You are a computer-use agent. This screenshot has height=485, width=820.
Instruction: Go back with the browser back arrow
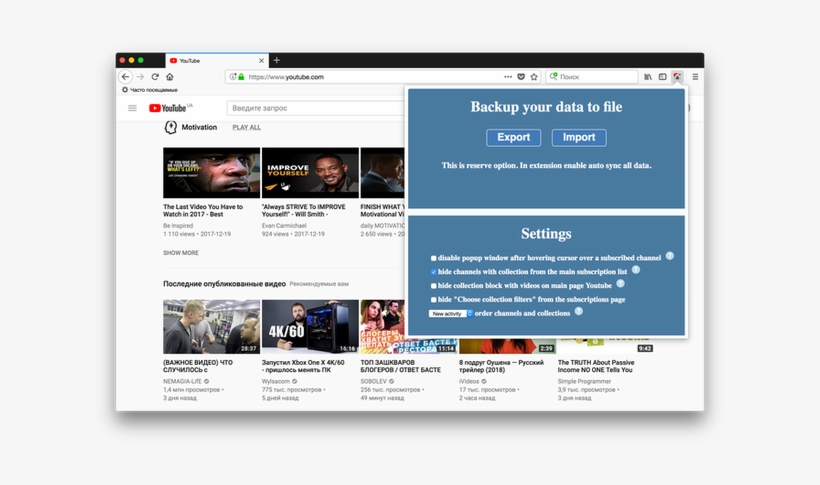click(x=125, y=76)
